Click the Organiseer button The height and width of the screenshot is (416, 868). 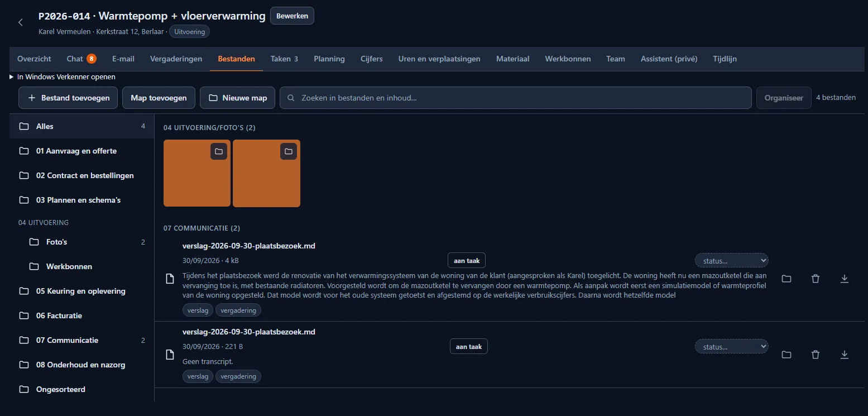click(x=784, y=98)
